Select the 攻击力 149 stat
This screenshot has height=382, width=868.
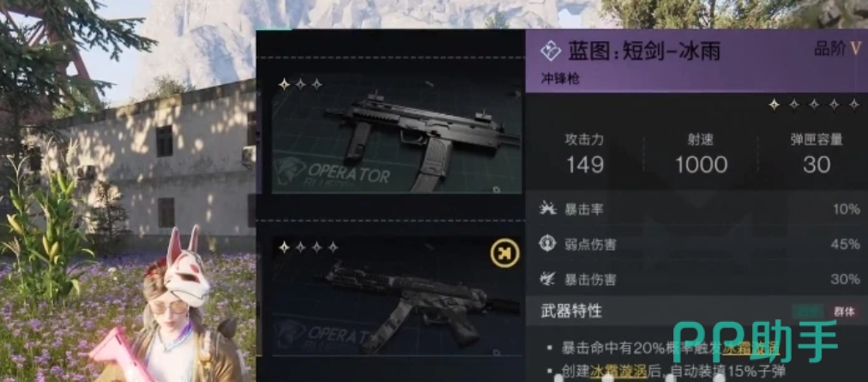pos(585,154)
